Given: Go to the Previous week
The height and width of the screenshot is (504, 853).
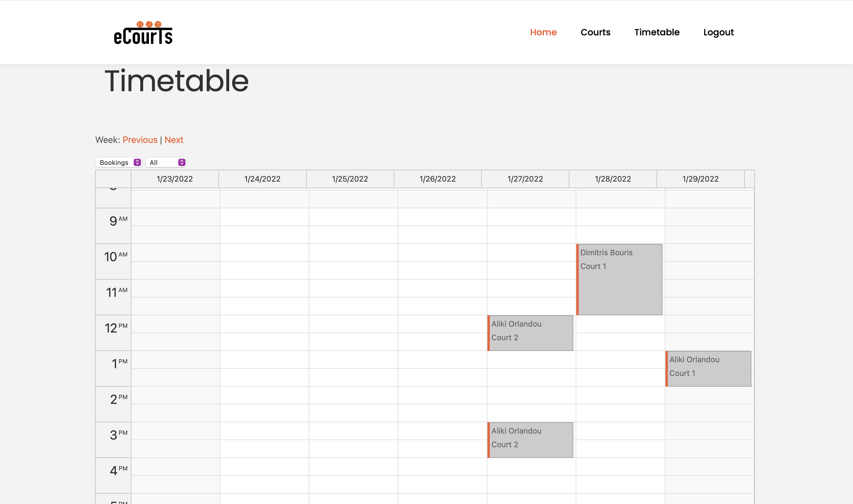Looking at the screenshot, I should point(140,140).
